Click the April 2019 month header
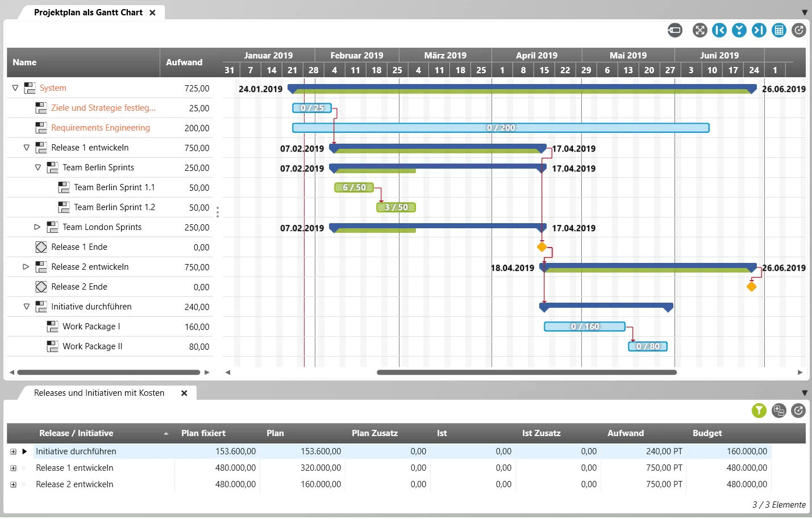This screenshot has width=812, height=519. pos(536,55)
